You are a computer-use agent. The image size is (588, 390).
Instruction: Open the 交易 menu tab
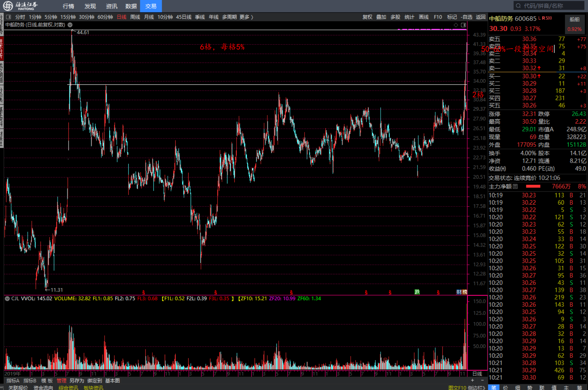[151, 6]
